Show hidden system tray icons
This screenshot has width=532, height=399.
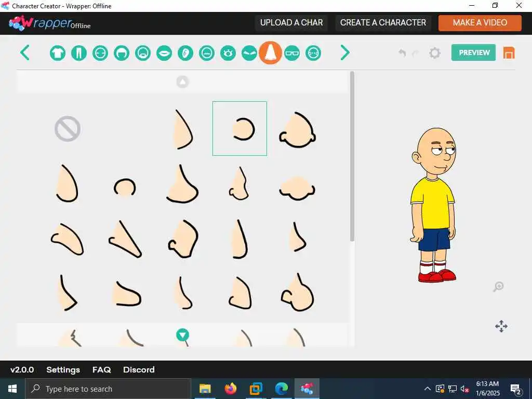pyautogui.click(x=428, y=389)
